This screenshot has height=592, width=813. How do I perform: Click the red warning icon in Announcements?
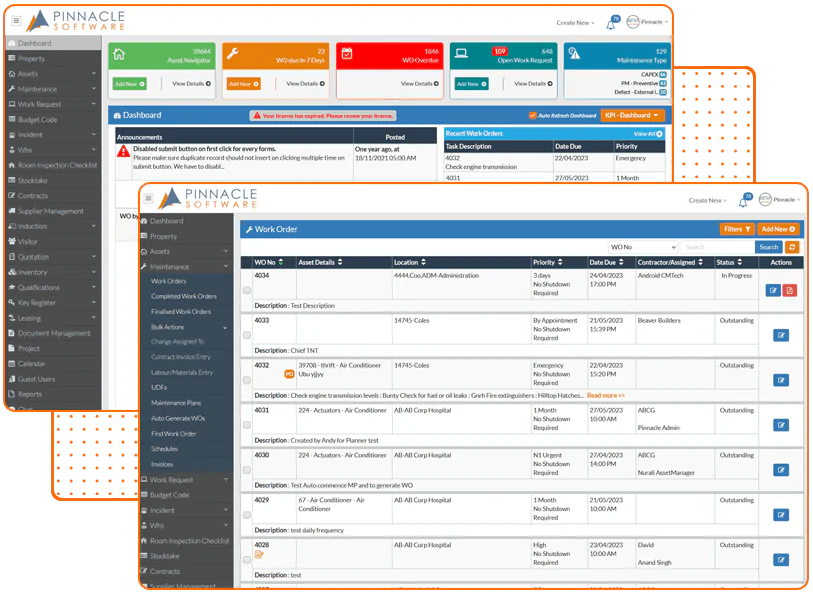(x=123, y=151)
